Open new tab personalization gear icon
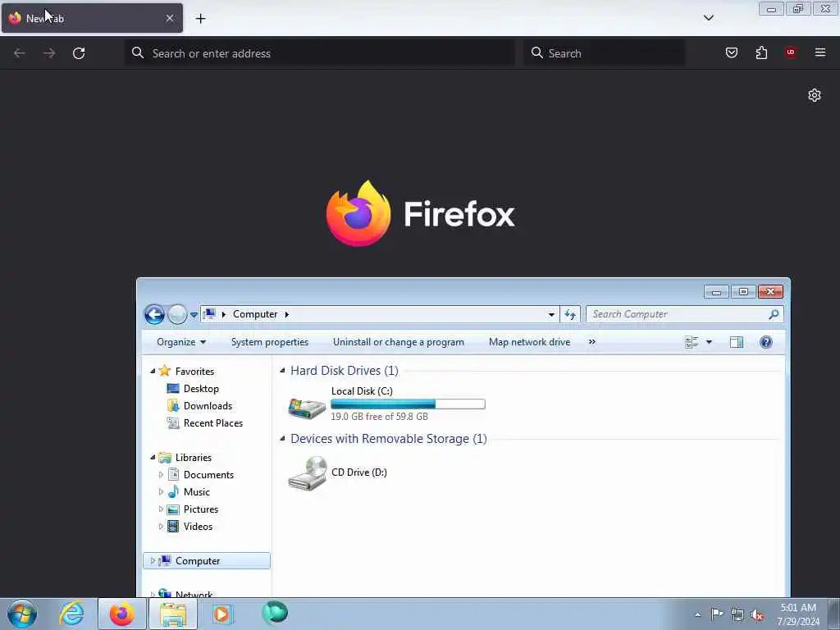 pyautogui.click(x=815, y=95)
